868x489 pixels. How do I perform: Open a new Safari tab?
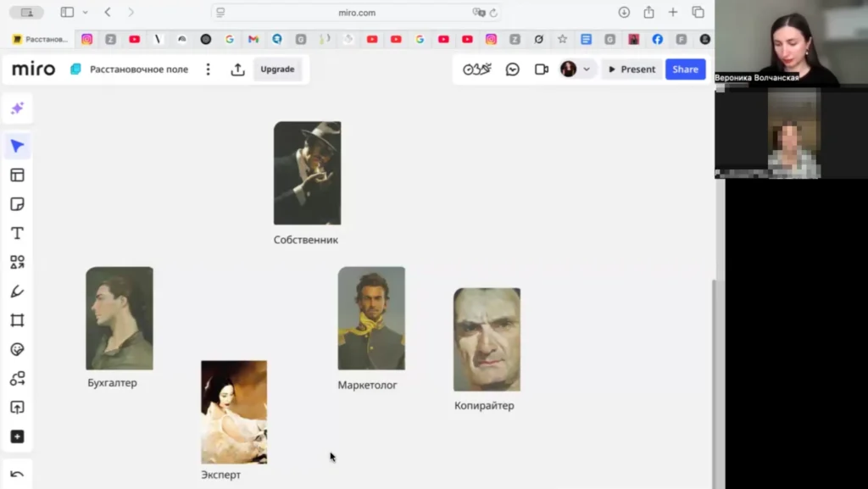click(673, 12)
